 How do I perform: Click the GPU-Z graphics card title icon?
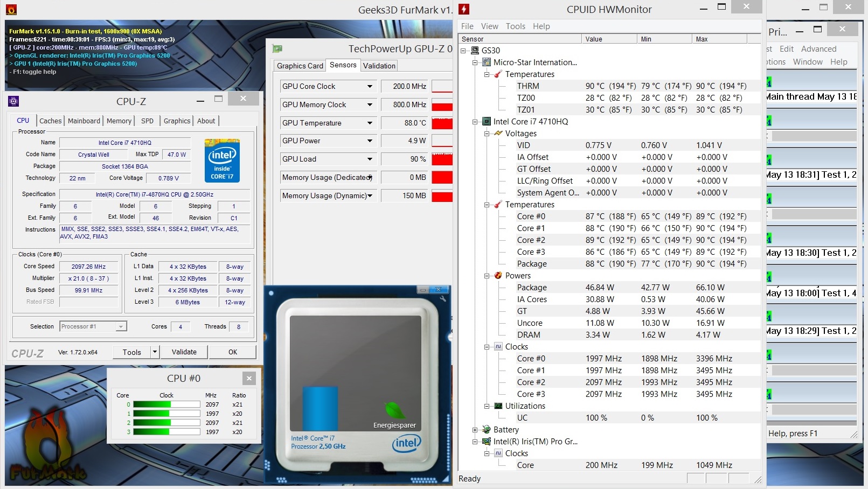(x=277, y=48)
